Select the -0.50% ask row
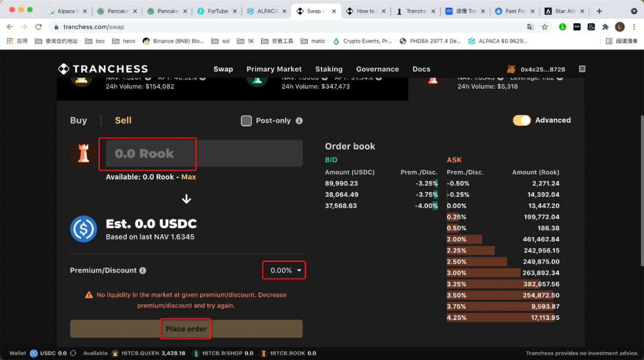This screenshot has height=360, width=644. (x=503, y=184)
